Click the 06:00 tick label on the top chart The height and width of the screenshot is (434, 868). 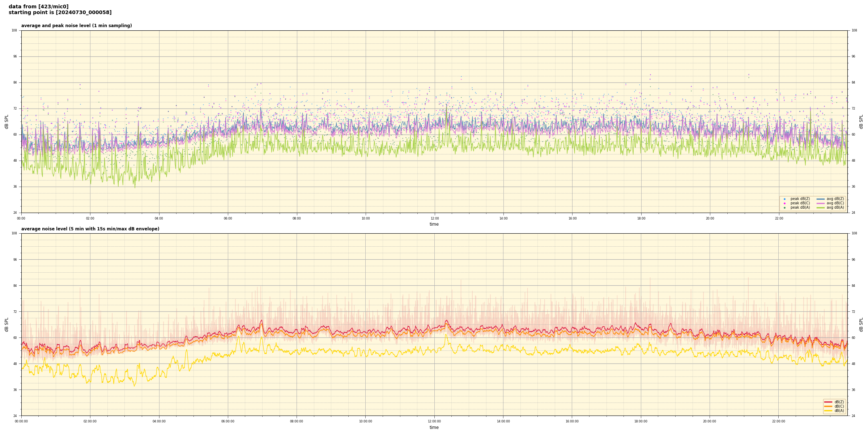(228, 218)
